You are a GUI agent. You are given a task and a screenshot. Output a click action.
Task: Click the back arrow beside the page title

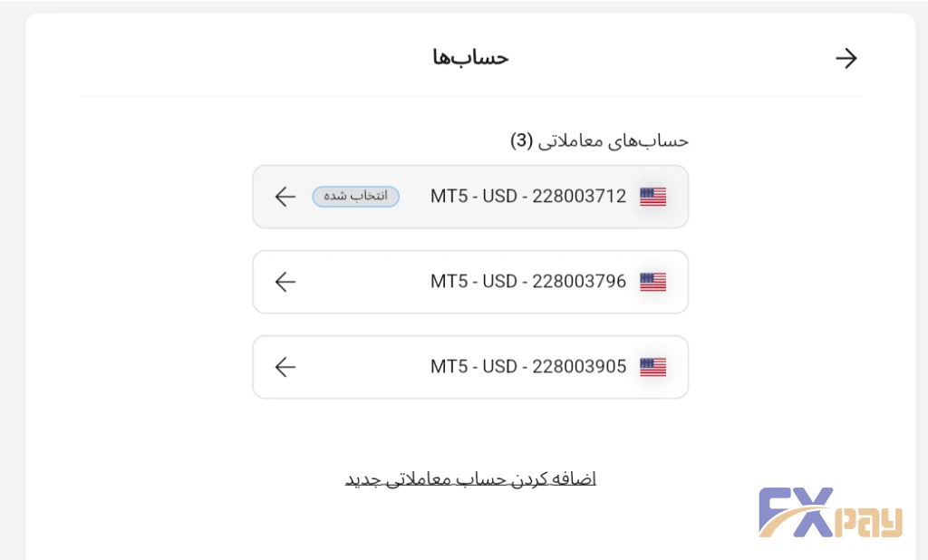point(846,58)
